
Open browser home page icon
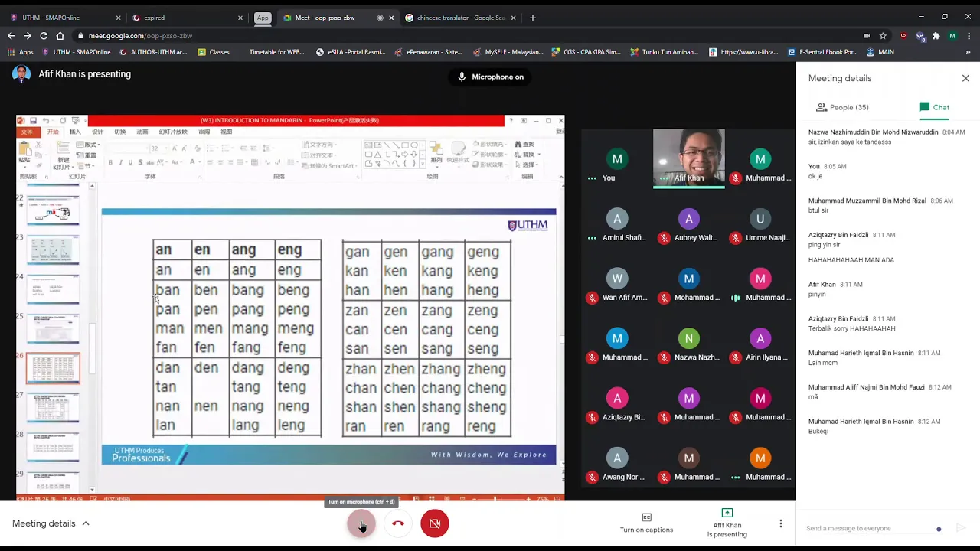(x=60, y=35)
